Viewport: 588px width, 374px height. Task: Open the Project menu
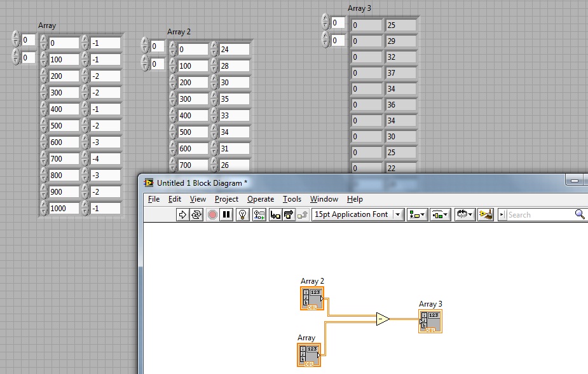tap(226, 199)
